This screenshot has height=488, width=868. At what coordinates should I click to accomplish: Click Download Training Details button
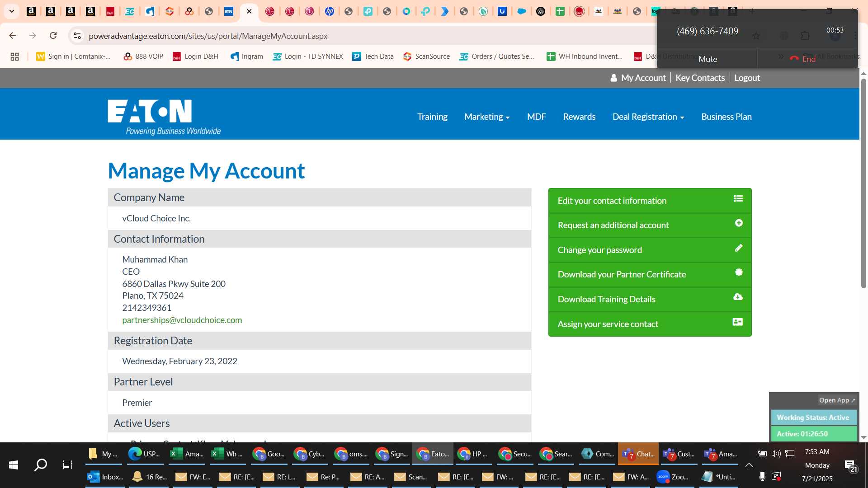coord(650,299)
